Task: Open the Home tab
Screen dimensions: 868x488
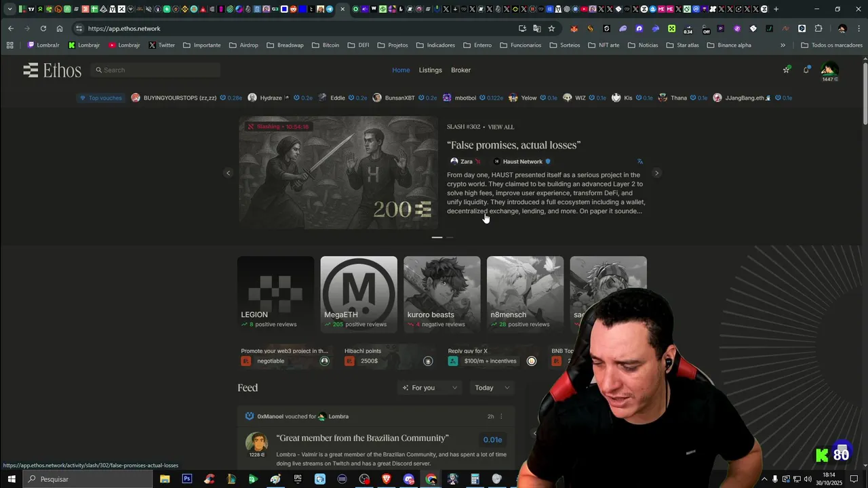Action: click(401, 70)
